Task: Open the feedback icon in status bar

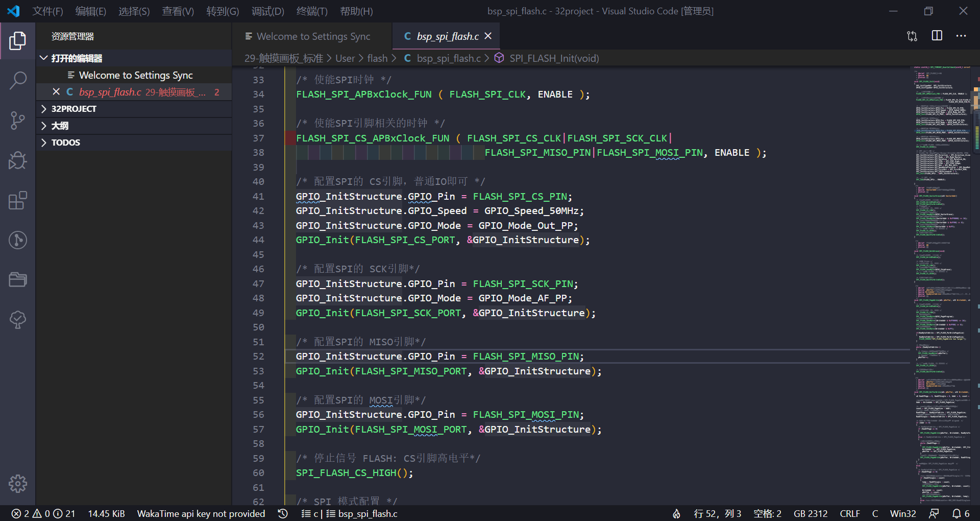Action: tap(934, 513)
